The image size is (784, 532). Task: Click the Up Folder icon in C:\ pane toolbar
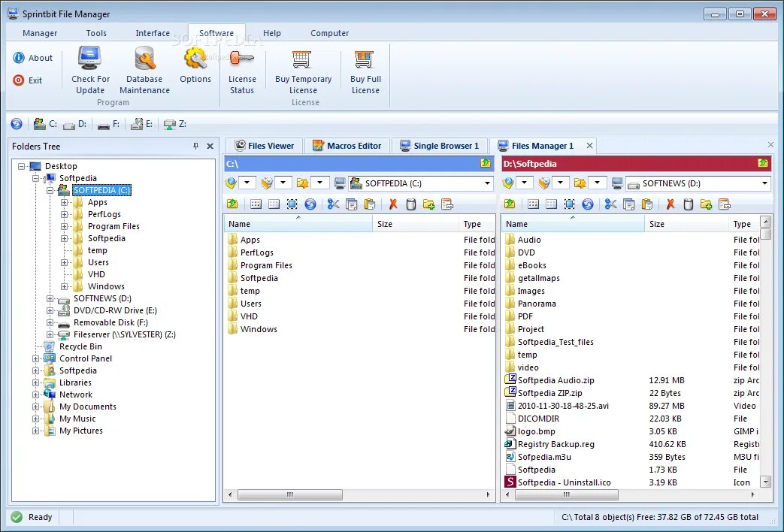232,204
